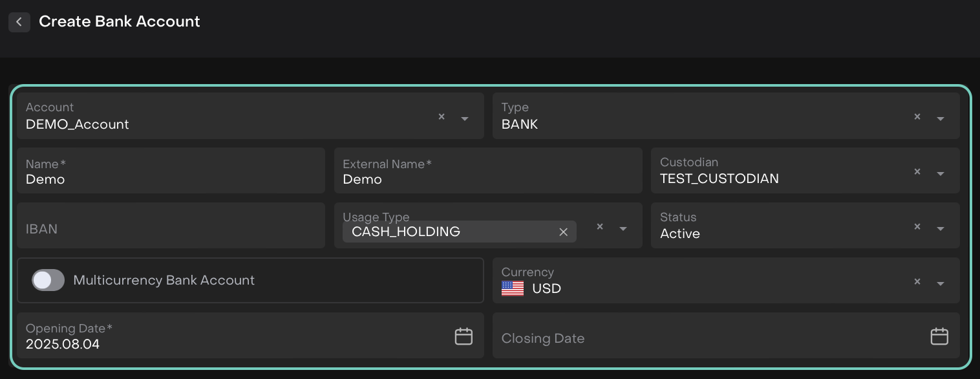The image size is (980, 379).
Task: Remove the CASH_HOLDING usage type chip
Action: point(563,232)
